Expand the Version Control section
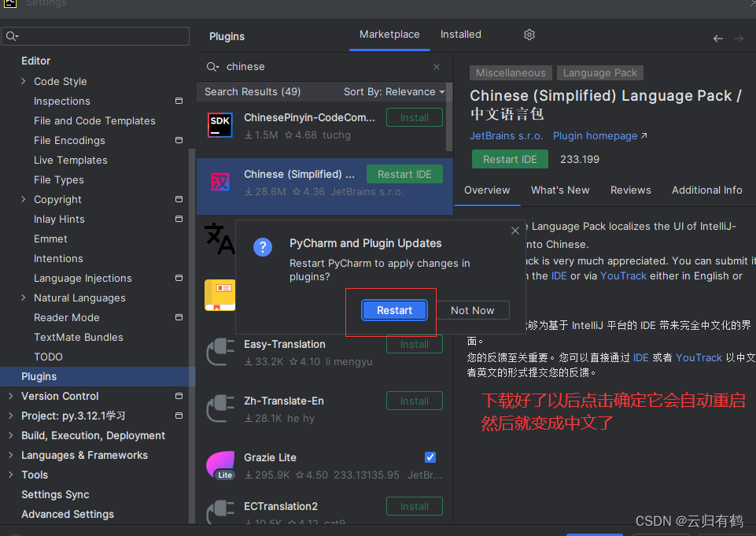 [x=10, y=396]
